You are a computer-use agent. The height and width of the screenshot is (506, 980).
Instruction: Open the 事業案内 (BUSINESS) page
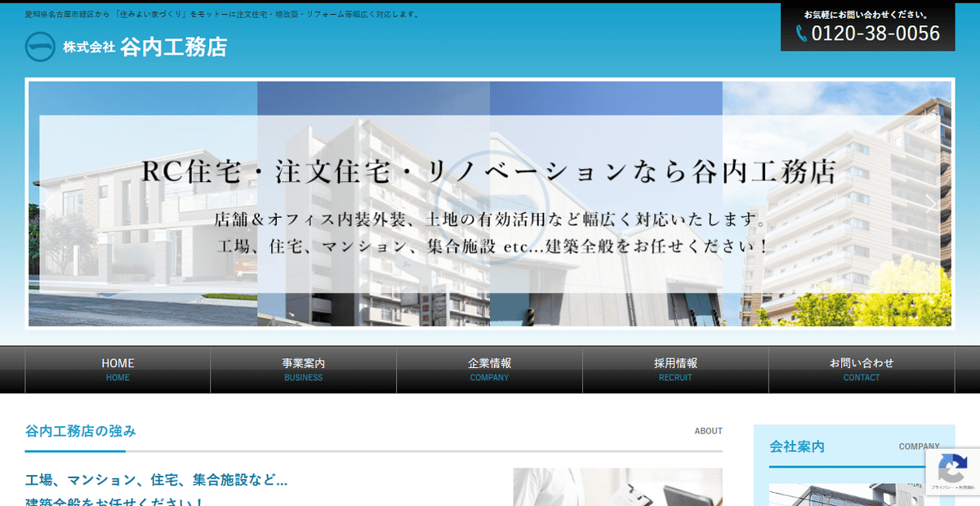(303, 369)
